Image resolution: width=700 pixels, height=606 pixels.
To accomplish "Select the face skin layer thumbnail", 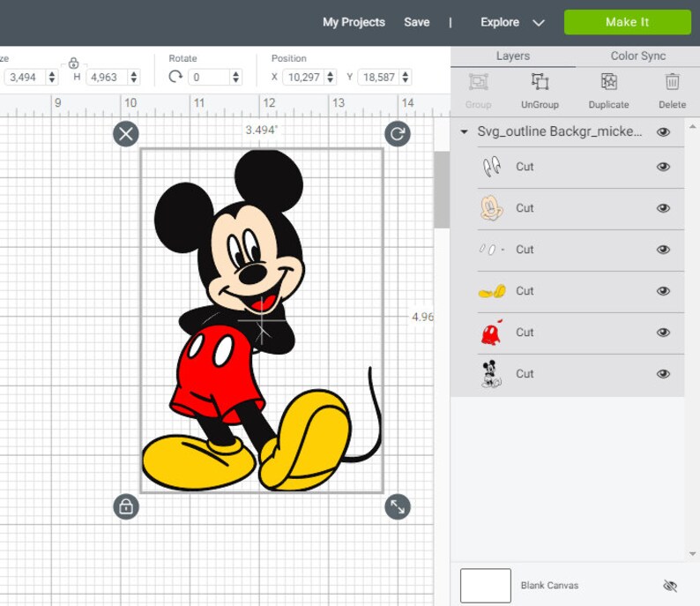I will (492, 208).
